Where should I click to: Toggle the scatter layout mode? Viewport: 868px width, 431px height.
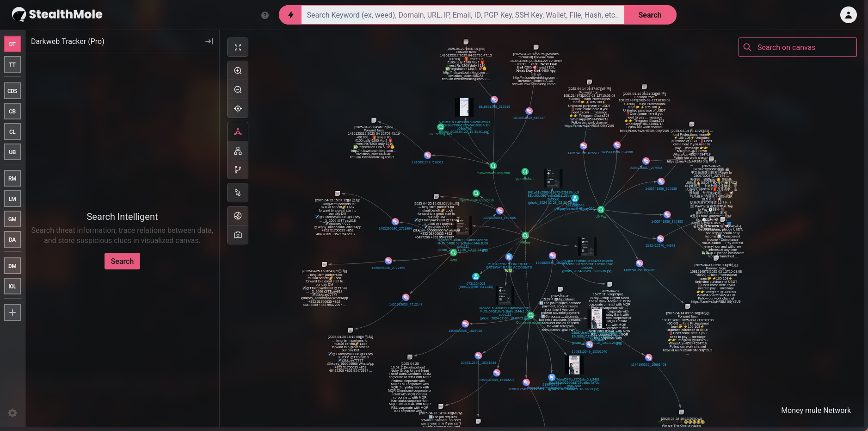(x=238, y=193)
